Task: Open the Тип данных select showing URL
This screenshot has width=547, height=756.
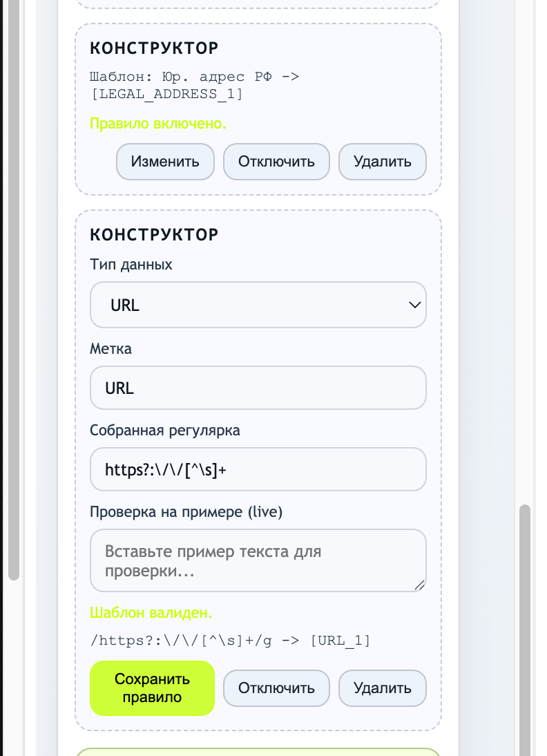Action: click(x=257, y=305)
